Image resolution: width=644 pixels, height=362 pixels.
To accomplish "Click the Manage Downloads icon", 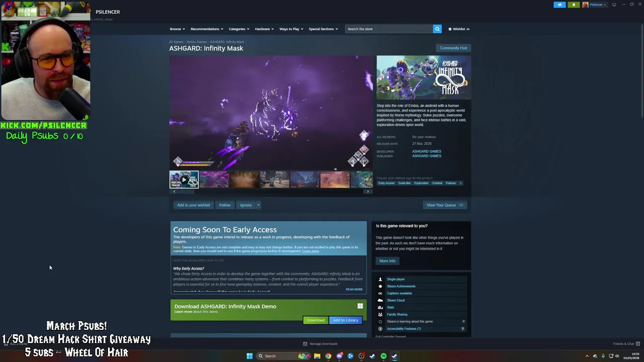I will click(x=305, y=344).
